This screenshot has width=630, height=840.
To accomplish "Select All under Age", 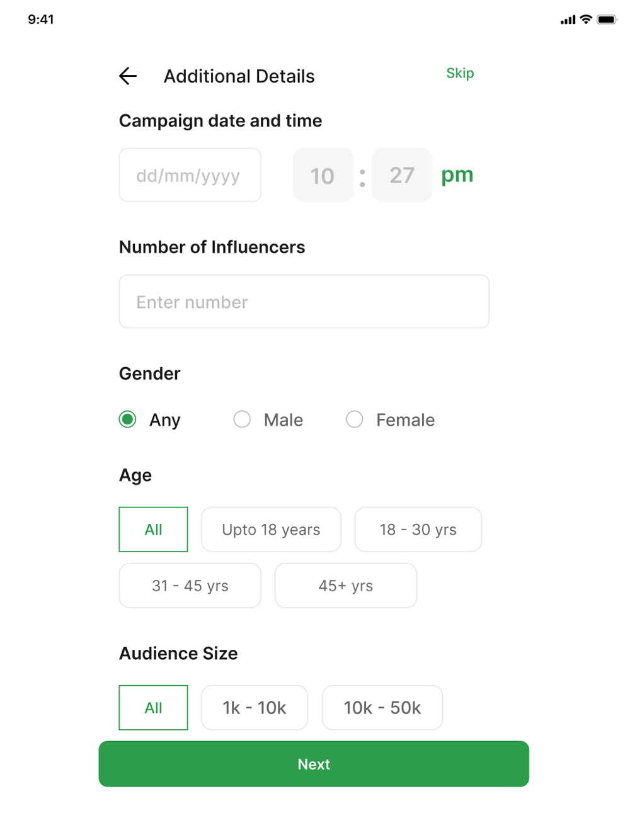I will coord(153,530).
